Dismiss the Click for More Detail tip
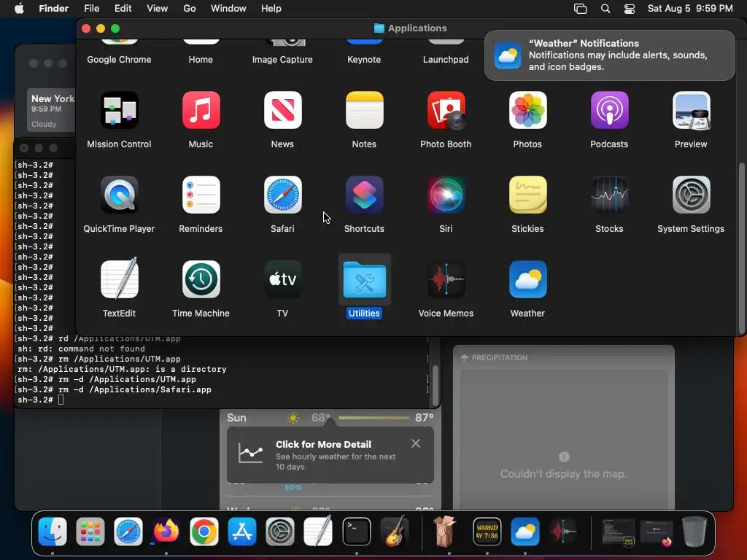747x560 pixels. click(416, 443)
